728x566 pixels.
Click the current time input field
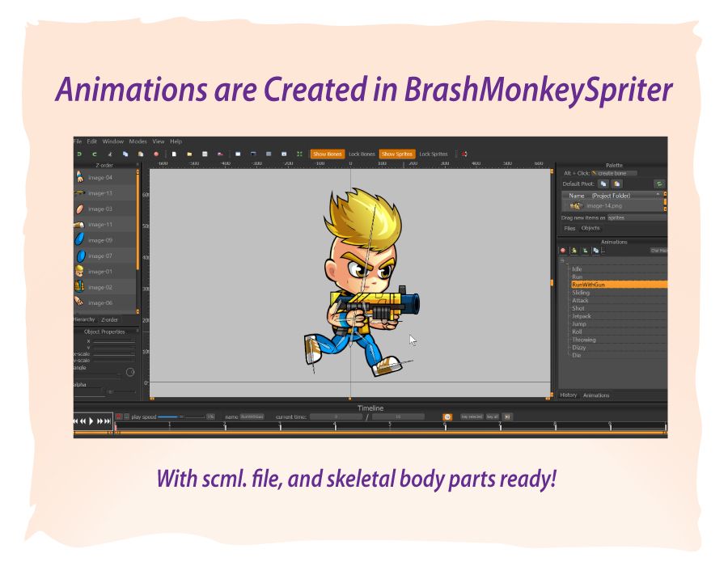pos(336,416)
